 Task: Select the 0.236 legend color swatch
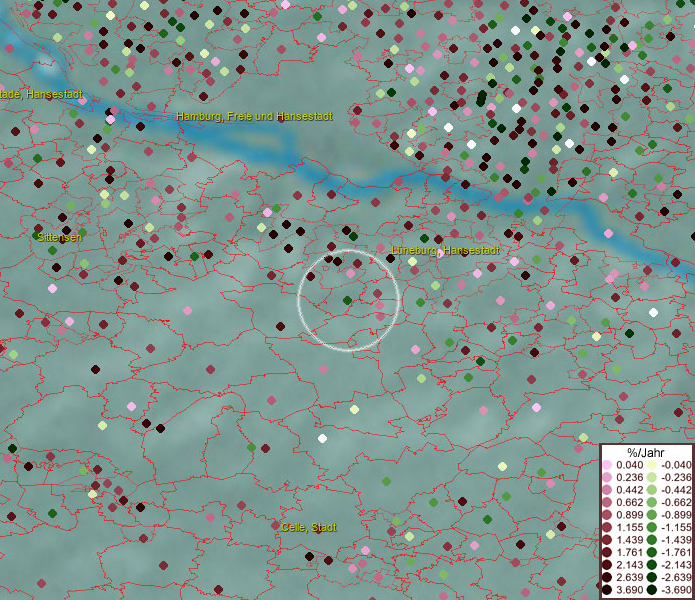tap(607, 477)
